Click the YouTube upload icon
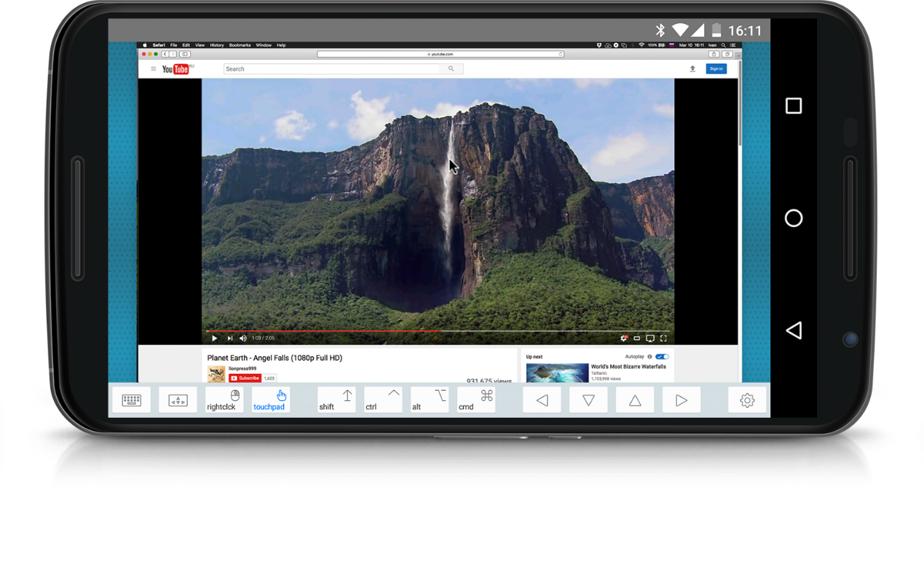The image size is (924, 564). click(692, 69)
